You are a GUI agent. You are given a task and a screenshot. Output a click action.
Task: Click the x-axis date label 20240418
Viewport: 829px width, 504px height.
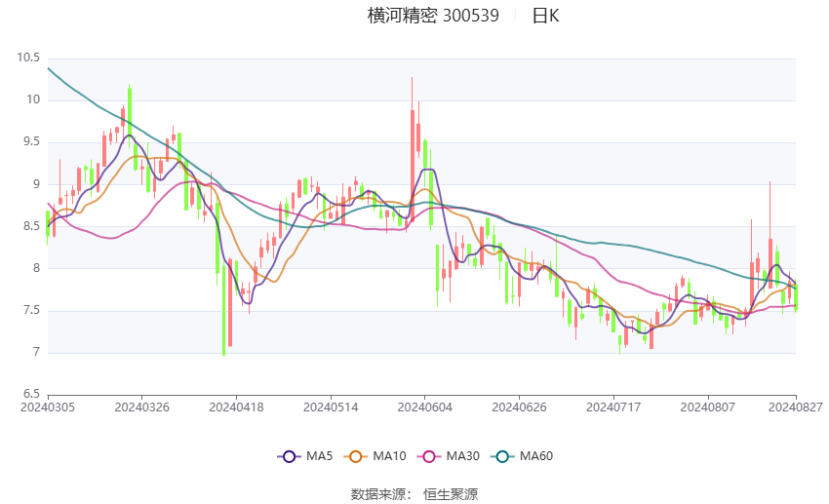click(x=236, y=407)
